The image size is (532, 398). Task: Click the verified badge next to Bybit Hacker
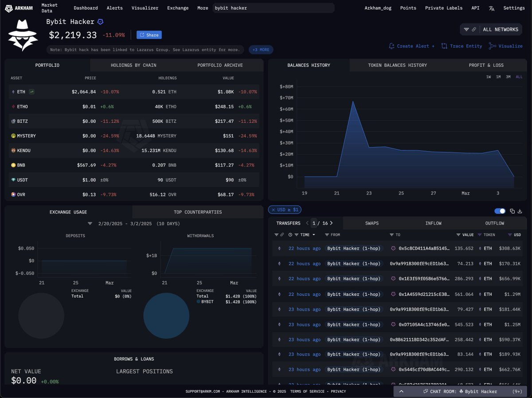(100, 22)
